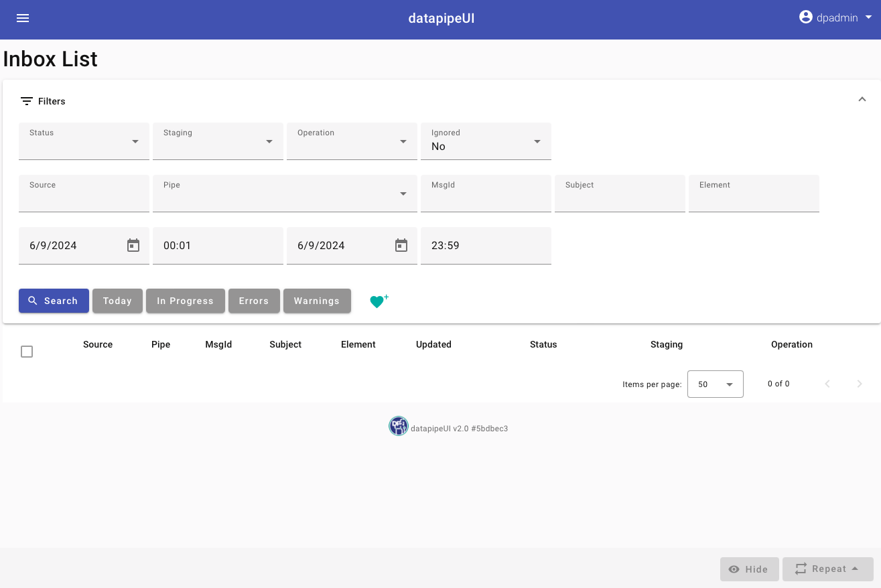
Task: Click the filter list icon beside Filters
Action: pos(27,101)
